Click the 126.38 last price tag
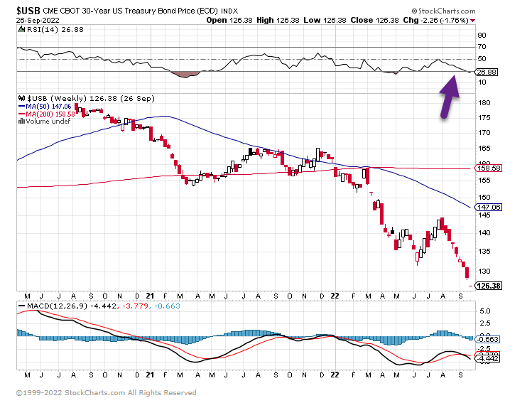This screenshot has height=403, width=532. click(x=489, y=286)
